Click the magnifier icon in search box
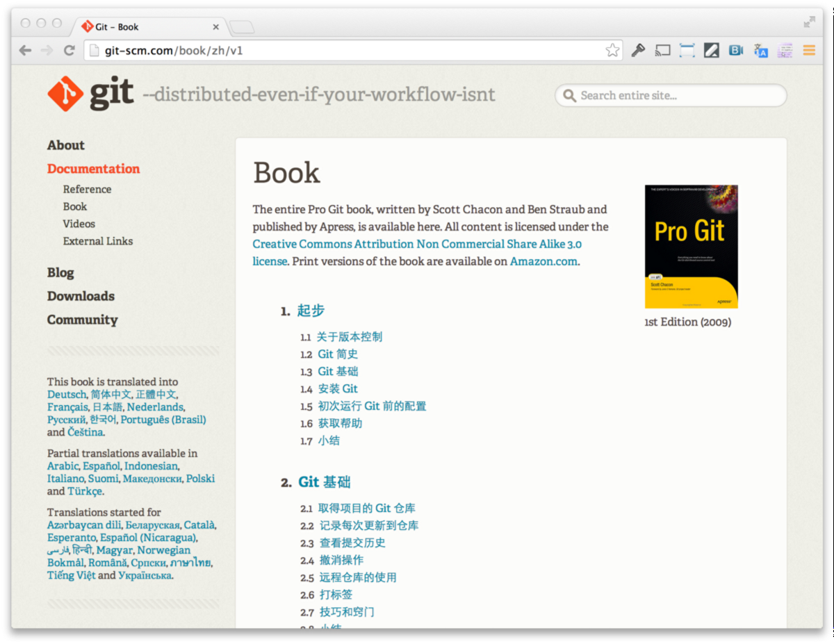The image size is (834, 644). coord(569,96)
